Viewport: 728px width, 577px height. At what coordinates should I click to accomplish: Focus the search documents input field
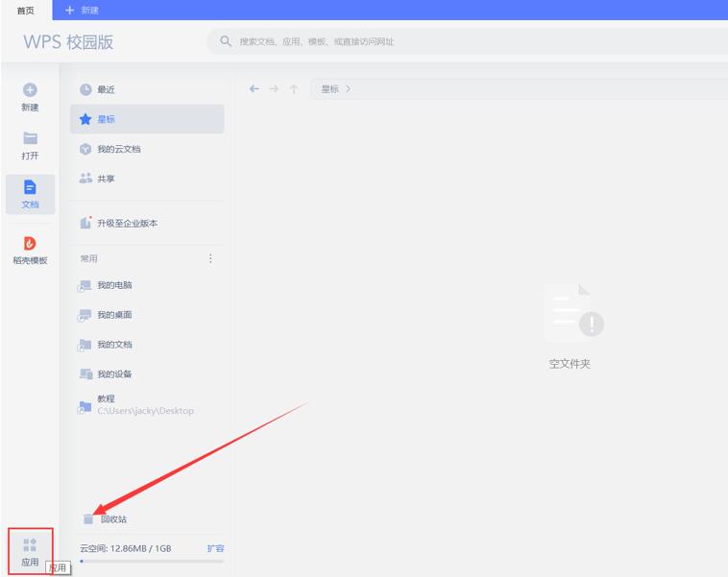click(467, 42)
